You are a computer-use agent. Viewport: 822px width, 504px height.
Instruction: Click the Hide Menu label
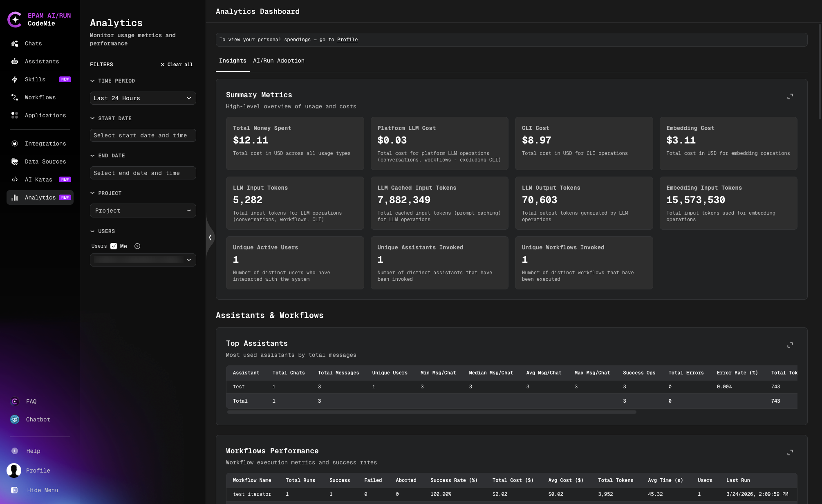tap(43, 490)
